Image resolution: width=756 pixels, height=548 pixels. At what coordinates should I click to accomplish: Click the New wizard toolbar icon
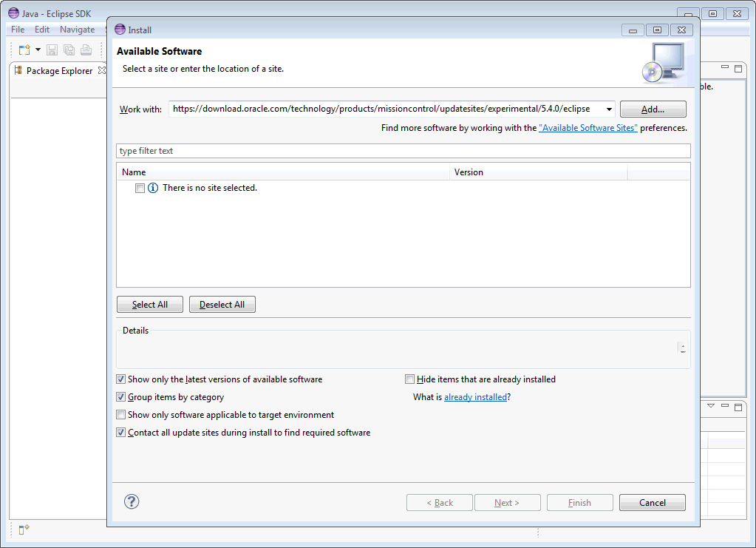pyautogui.click(x=24, y=50)
